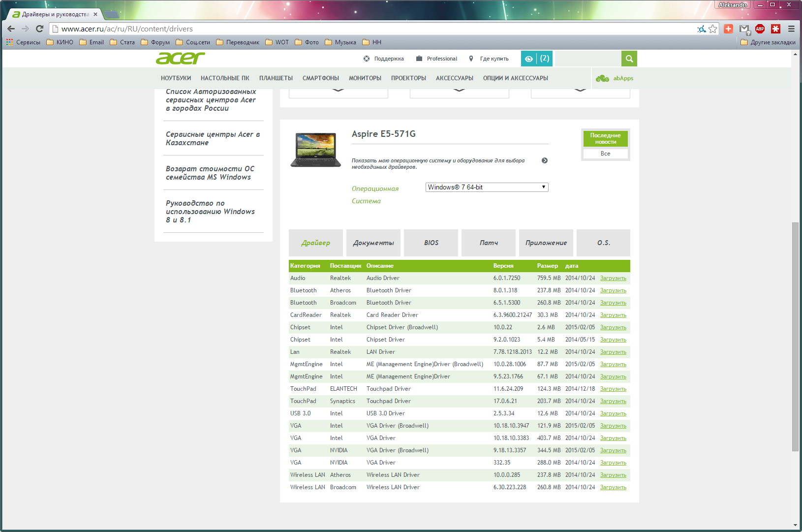Open Руководство по использованию Windows 8 и 8.1
The width and height of the screenshot is (802, 532).
(x=210, y=212)
